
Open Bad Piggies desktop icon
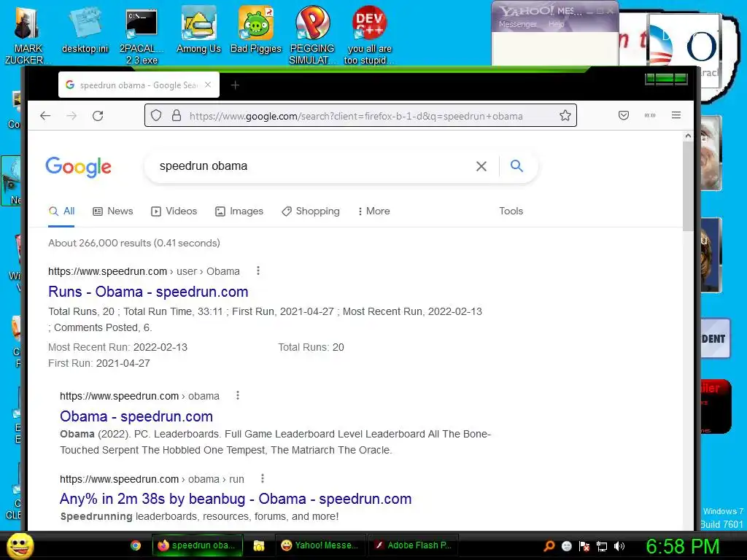(x=256, y=29)
